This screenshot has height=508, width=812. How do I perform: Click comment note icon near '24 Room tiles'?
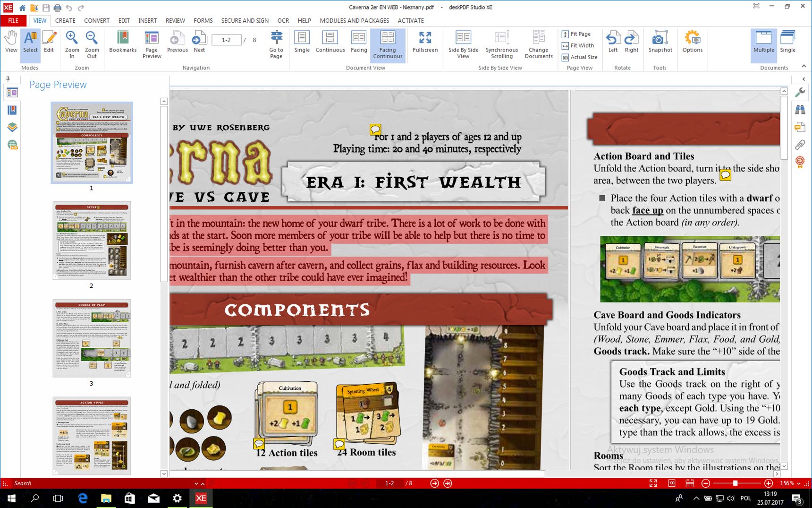[339, 444]
